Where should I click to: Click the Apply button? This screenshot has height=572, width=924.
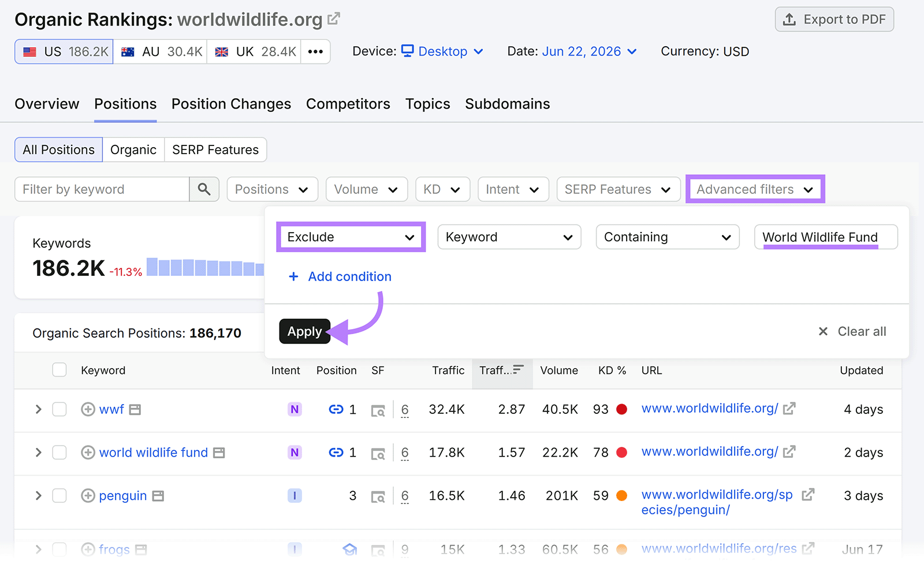[304, 331]
